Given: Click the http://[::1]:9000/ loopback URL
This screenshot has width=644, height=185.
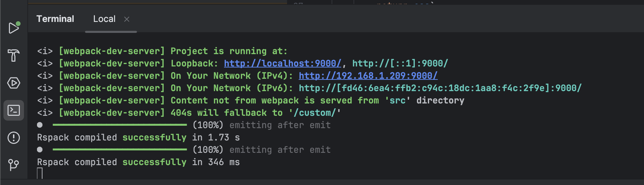Looking at the screenshot, I should (x=400, y=63).
